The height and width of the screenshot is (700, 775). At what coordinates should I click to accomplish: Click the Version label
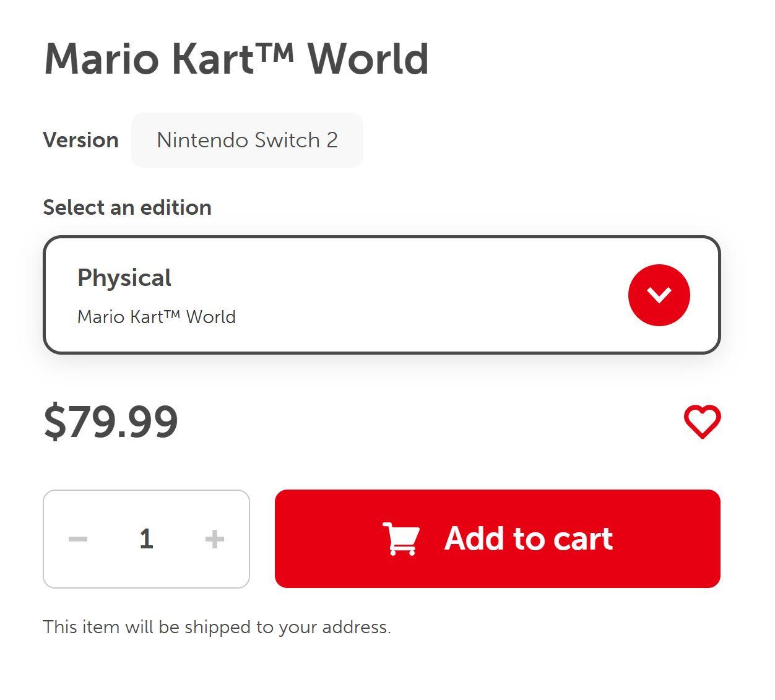point(80,140)
